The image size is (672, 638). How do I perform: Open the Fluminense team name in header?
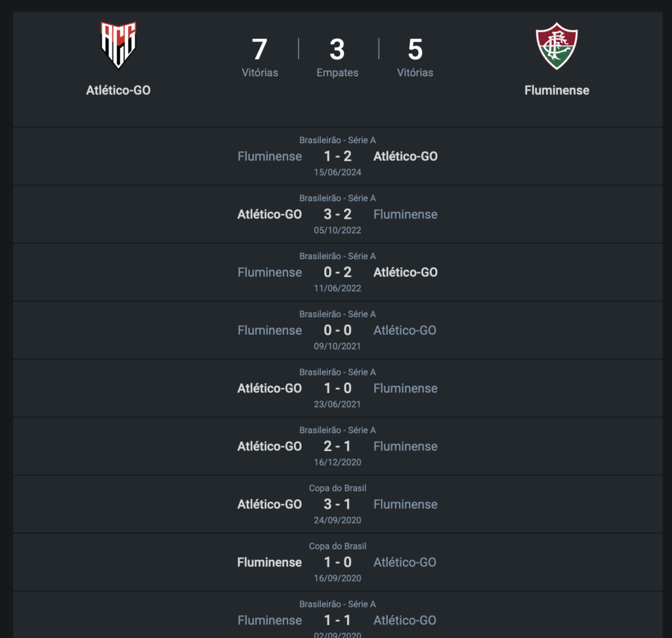pos(556,91)
